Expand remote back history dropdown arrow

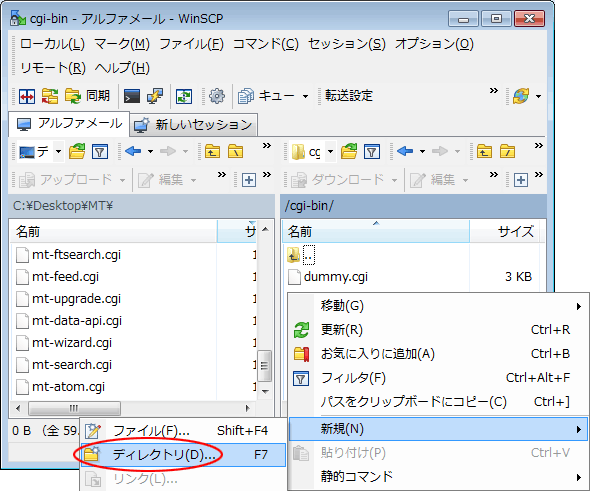tap(423, 152)
